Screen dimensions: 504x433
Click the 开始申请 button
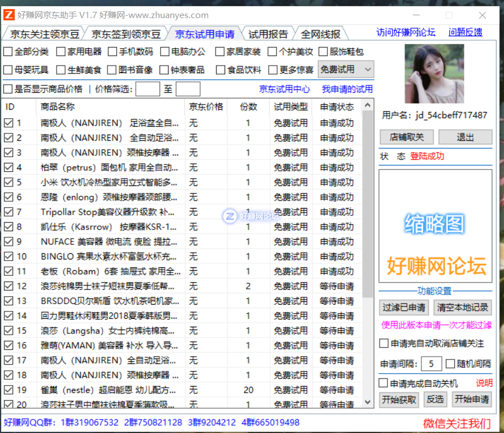point(472,400)
